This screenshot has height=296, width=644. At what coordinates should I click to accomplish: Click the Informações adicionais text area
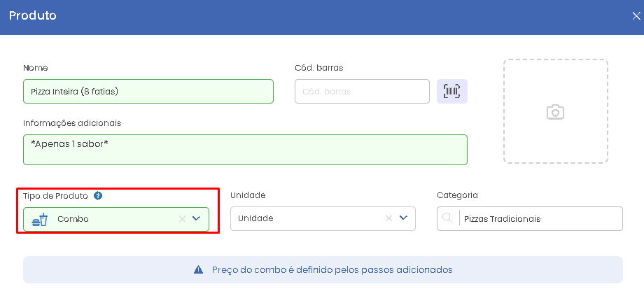pyautogui.click(x=245, y=150)
